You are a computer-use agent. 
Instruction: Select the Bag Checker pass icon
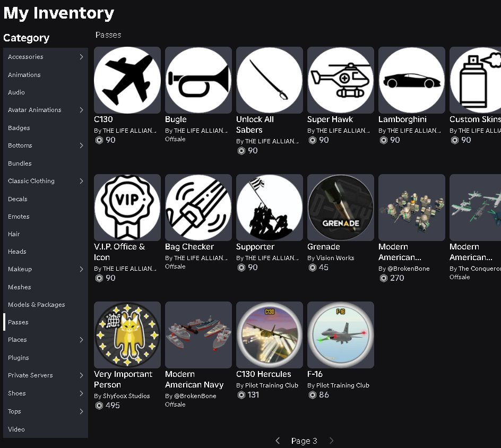[198, 208]
